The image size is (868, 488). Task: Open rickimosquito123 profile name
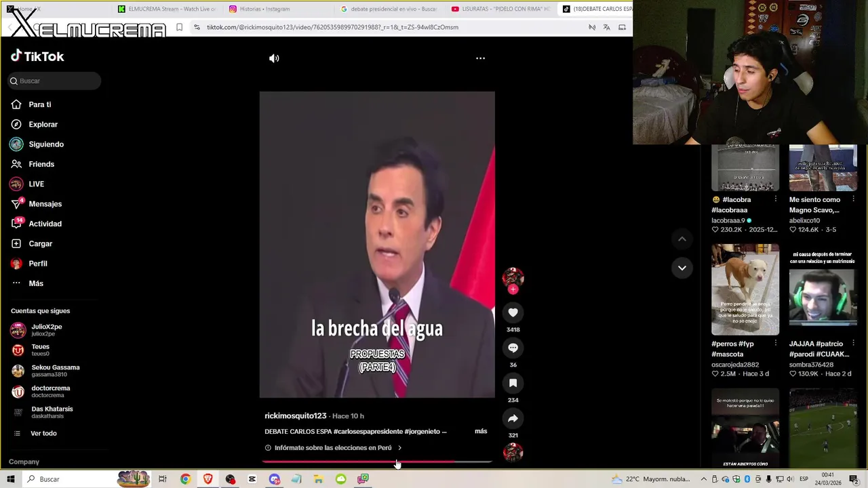[295, 415]
